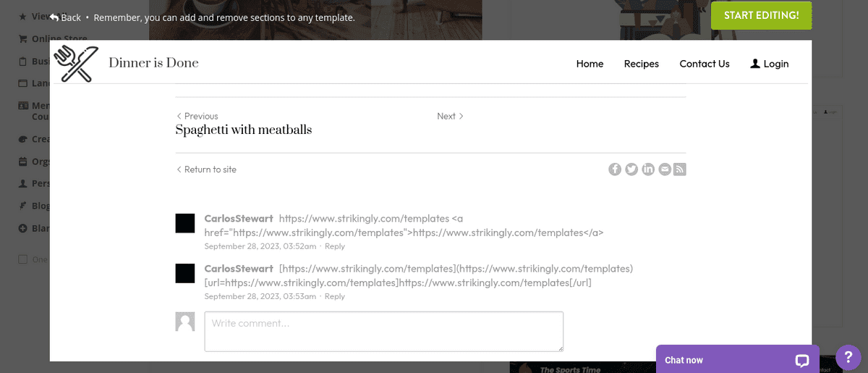
Task: Click the blank commenter avatar beside comment box
Action: pyautogui.click(x=185, y=322)
